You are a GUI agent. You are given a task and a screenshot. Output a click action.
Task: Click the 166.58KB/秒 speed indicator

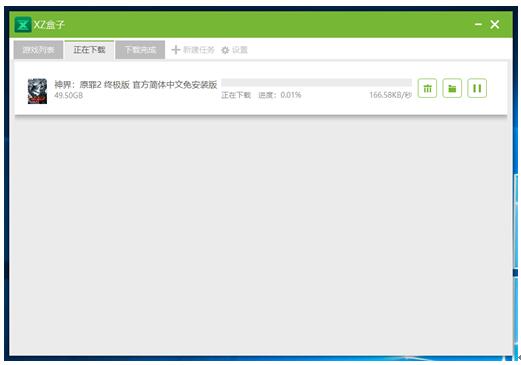pos(390,95)
